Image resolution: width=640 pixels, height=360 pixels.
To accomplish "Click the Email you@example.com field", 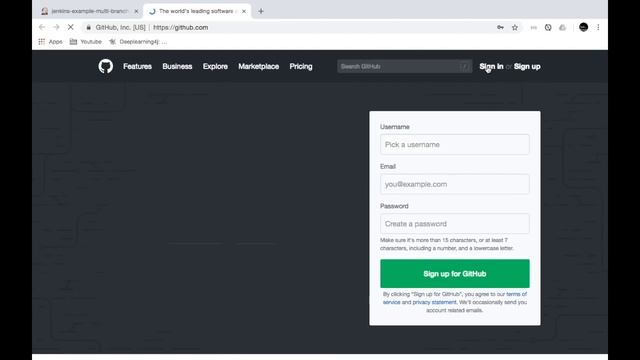I will click(455, 184).
